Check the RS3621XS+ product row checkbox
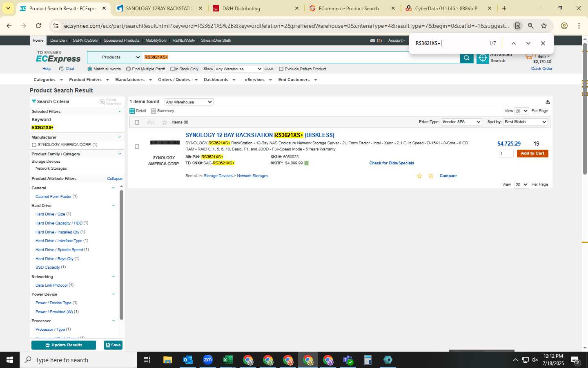 [x=137, y=146]
